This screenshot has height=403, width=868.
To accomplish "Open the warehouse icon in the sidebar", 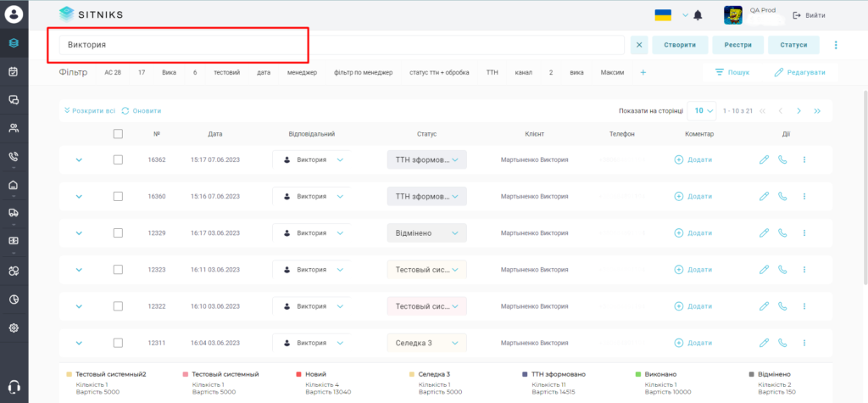I will click(14, 185).
